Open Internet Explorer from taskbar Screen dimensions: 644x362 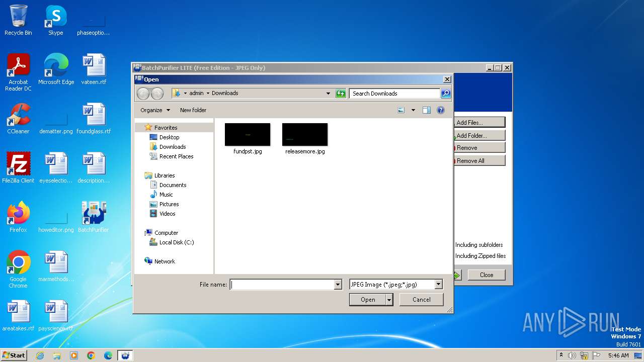click(x=40, y=355)
